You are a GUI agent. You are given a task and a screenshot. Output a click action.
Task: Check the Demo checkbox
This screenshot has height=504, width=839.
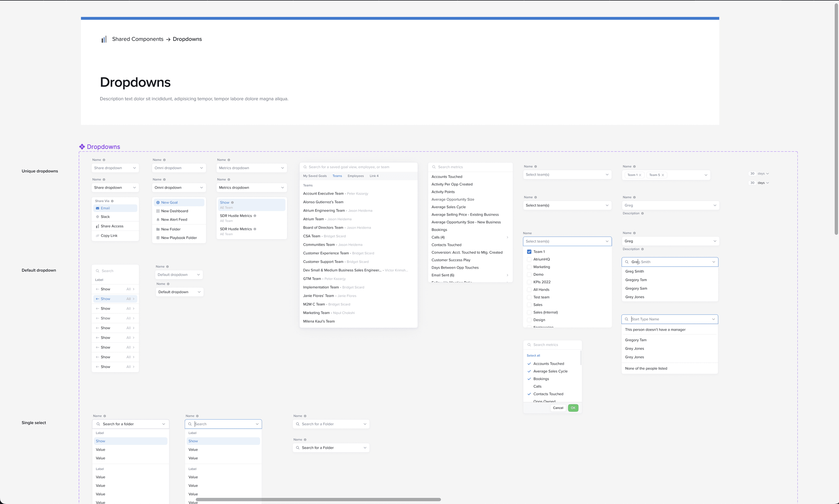click(x=529, y=274)
